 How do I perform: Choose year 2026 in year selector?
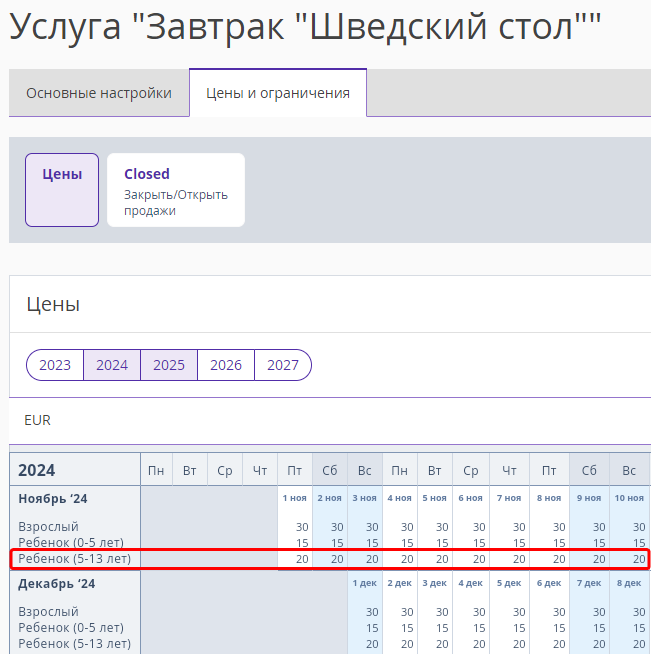[x=226, y=365]
